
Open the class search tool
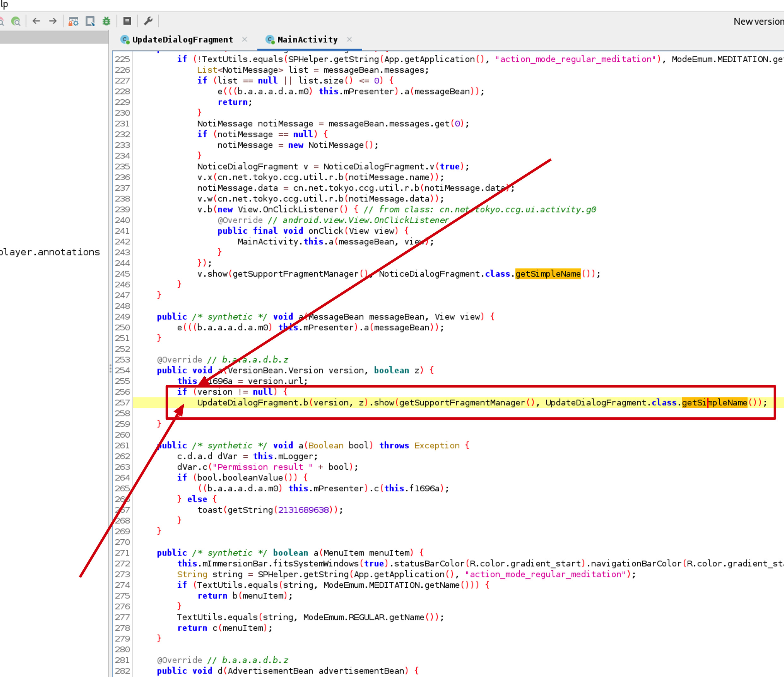pyautogui.click(x=16, y=21)
